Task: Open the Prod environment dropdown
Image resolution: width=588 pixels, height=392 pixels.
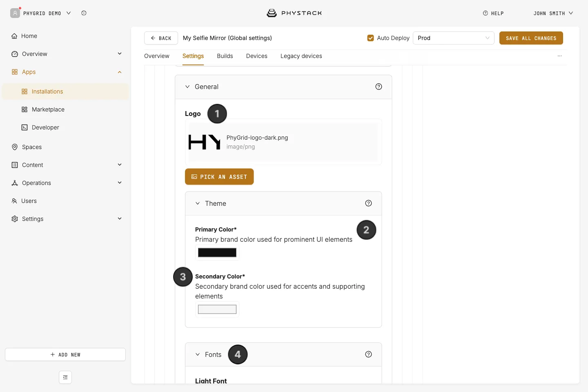Action: [x=453, y=38]
